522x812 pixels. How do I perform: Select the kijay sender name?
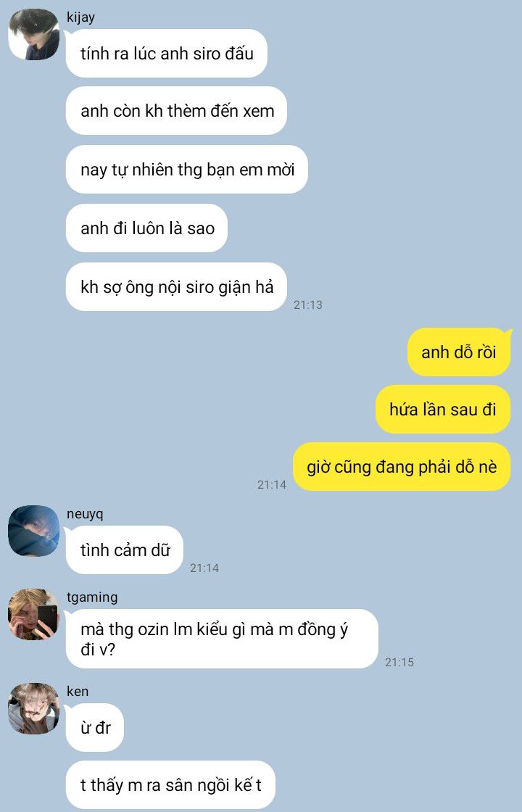tap(80, 17)
